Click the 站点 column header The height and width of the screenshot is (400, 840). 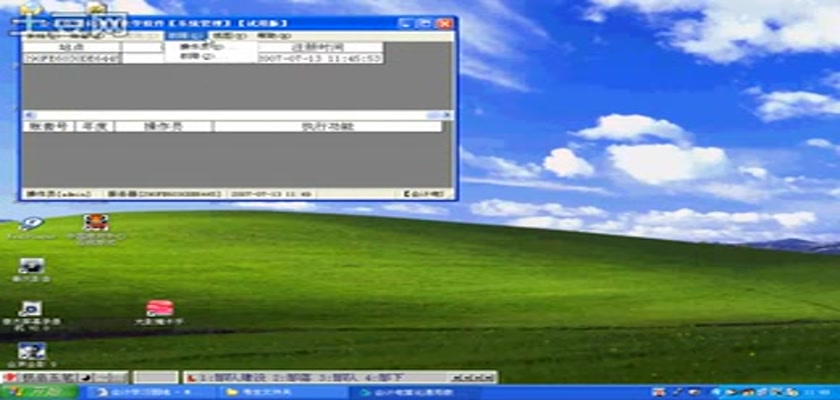(72, 48)
